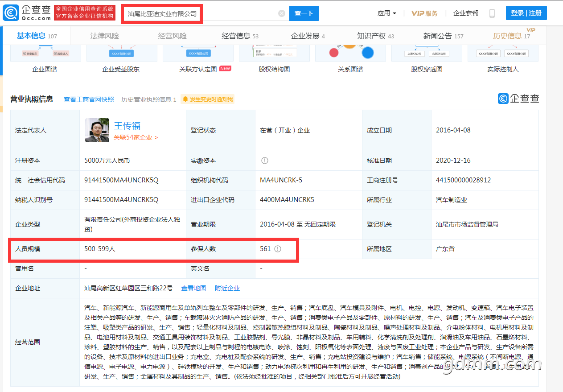
Task: Click the 登录 | 注册 button
Action: (526, 13)
